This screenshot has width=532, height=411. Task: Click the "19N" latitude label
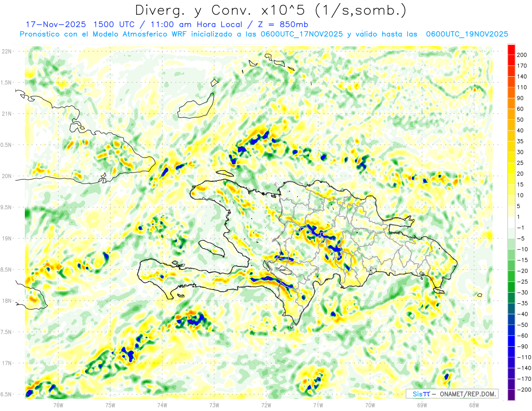pyautogui.click(x=7, y=239)
